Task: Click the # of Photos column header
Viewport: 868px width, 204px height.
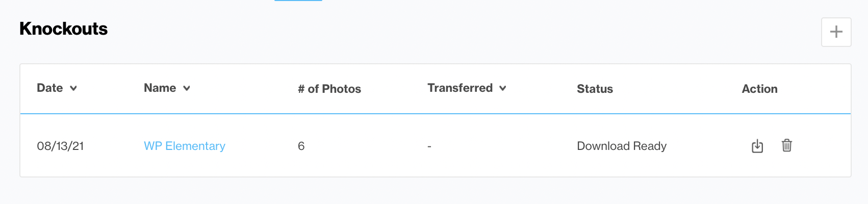Action: [x=329, y=89]
